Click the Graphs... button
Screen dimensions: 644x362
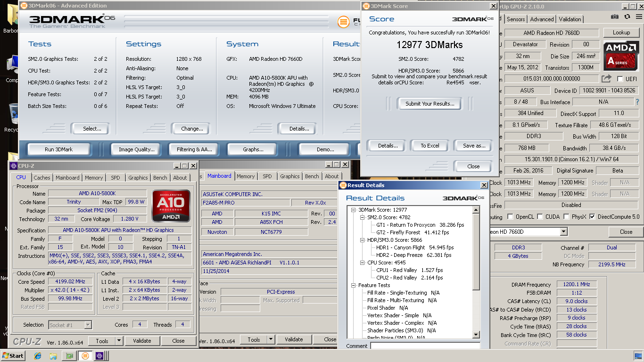click(x=253, y=149)
